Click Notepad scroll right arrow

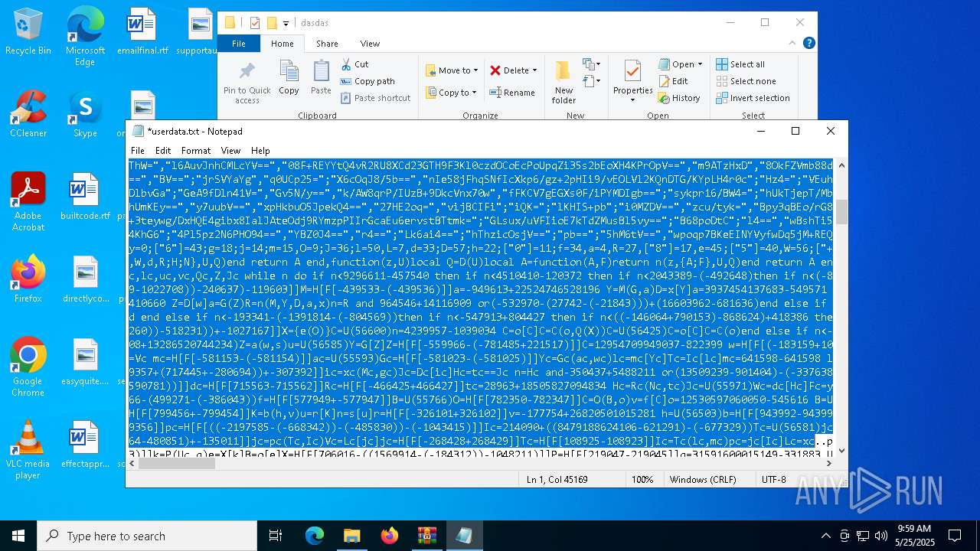point(829,463)
